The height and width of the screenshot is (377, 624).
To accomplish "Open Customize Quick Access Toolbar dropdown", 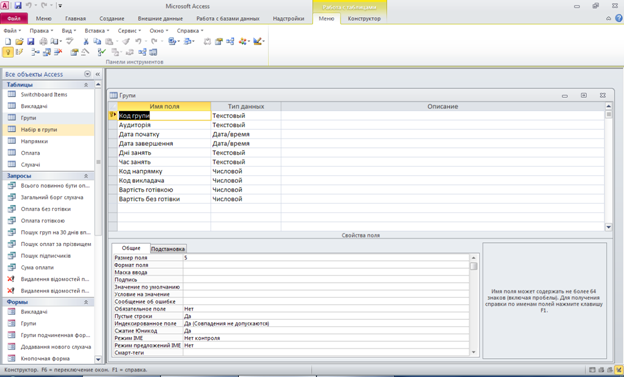I will pyautogui.click(x=60, y=6).
